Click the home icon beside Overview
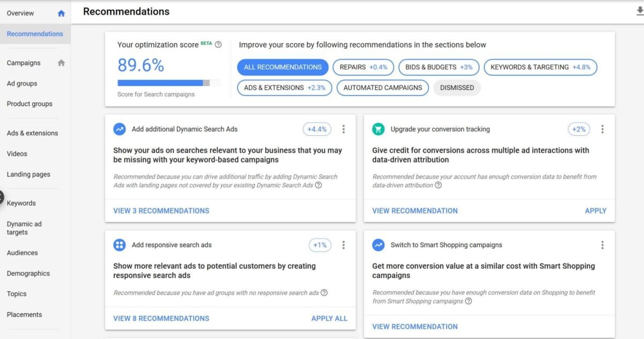The height and width of the screenshot is (339, 644). coord(61,13)
